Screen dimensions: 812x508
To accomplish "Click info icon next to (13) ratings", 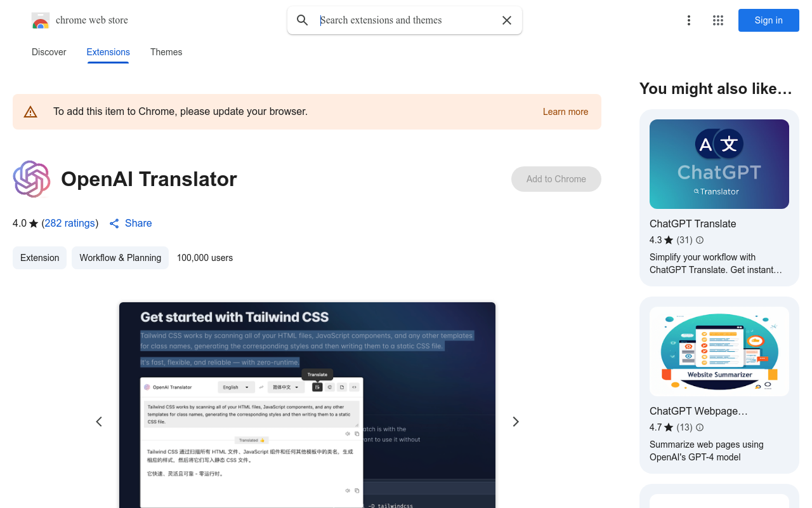I will (700, 427).
